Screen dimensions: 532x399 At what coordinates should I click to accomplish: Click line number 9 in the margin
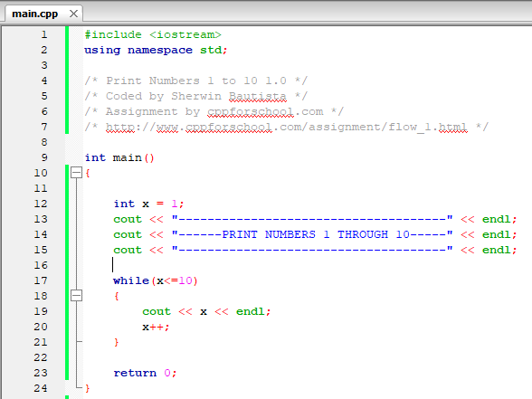click(44, 157)
